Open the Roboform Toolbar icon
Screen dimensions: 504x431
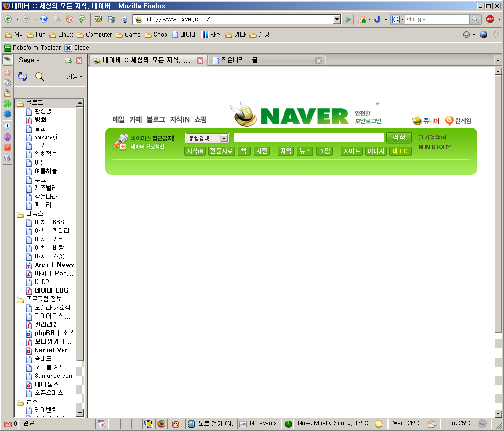(x=8, y=47)
